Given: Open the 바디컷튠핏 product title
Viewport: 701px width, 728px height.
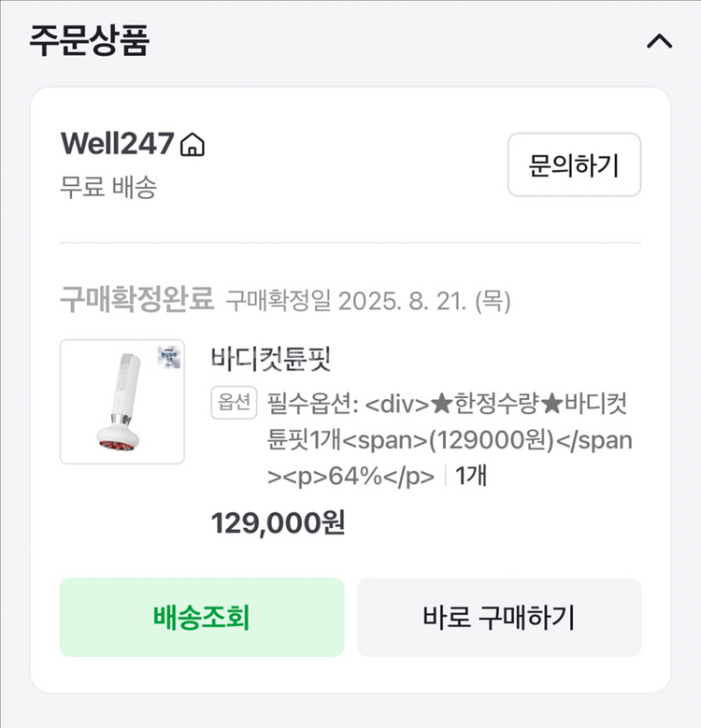Looking at the screenshot, I should (x=272, y=358).
